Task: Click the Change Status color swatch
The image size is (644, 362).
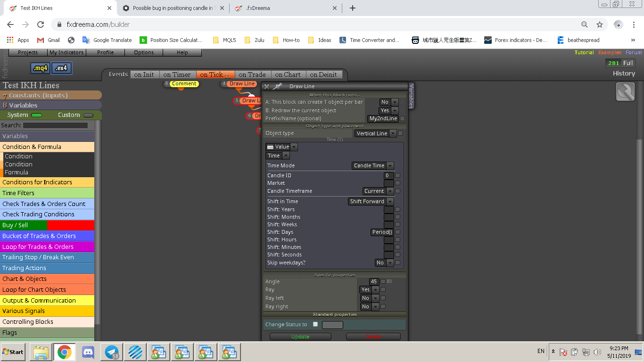Action: (332, 325)
